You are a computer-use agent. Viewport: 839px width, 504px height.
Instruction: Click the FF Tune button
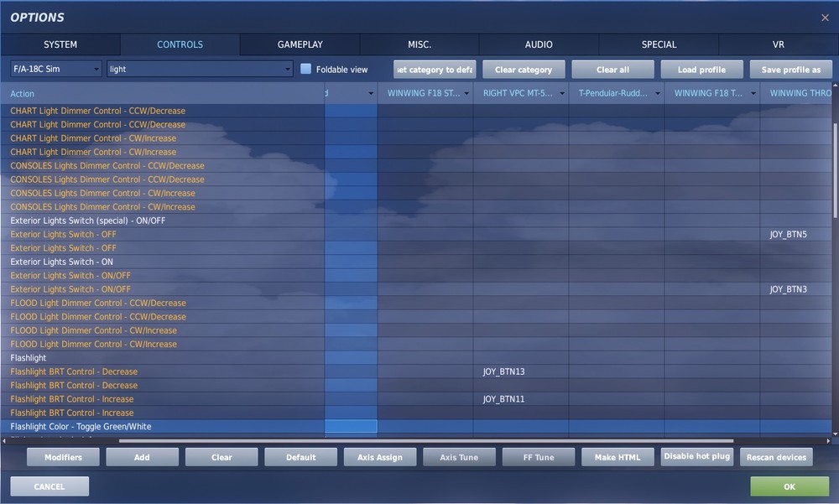click(x=539, y=457)
